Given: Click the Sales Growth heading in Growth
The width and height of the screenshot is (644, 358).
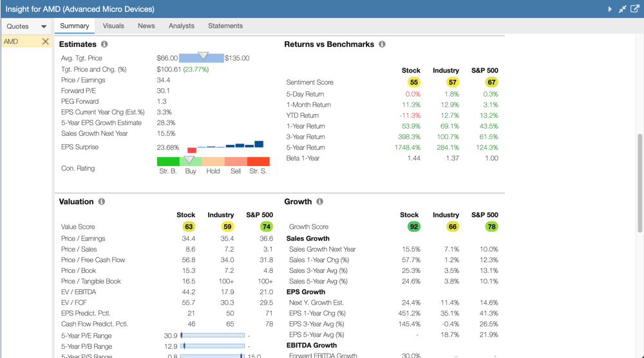Looking at the screenshot, I should point(308,238).
